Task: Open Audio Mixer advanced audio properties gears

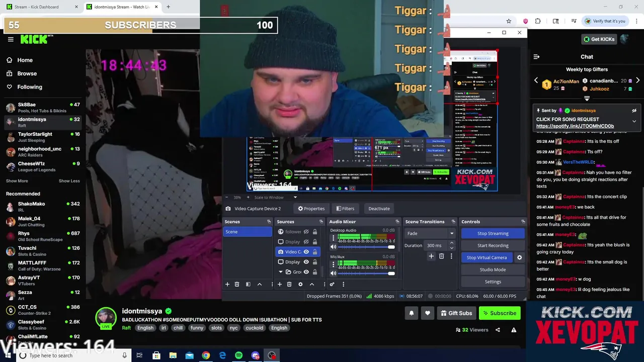Action: (x=332, y=284)
